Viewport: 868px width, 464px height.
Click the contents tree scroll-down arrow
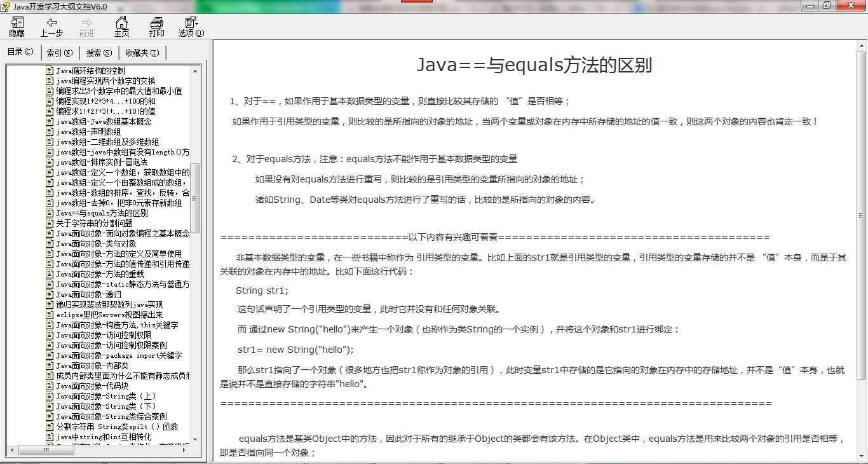[195, 440]
